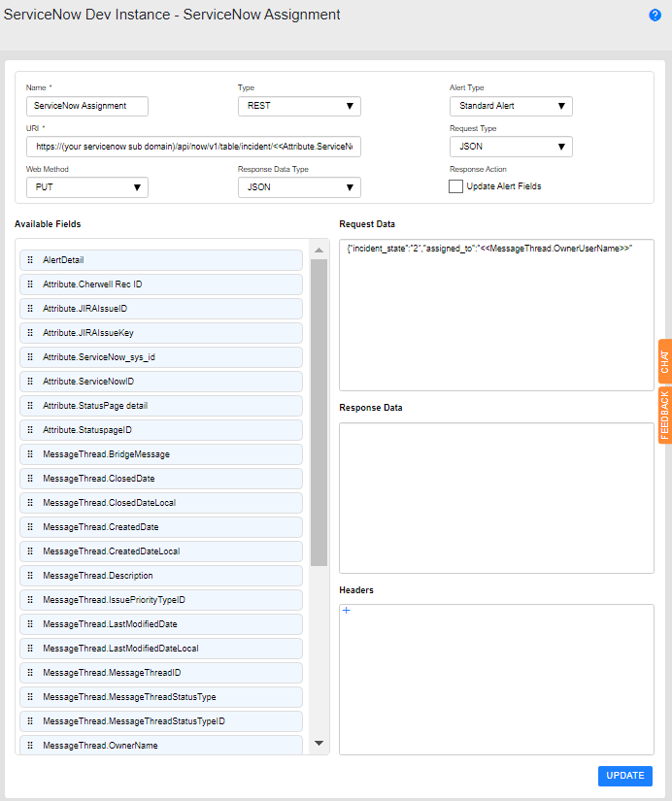Click into the URI input field

click(193, 147)
